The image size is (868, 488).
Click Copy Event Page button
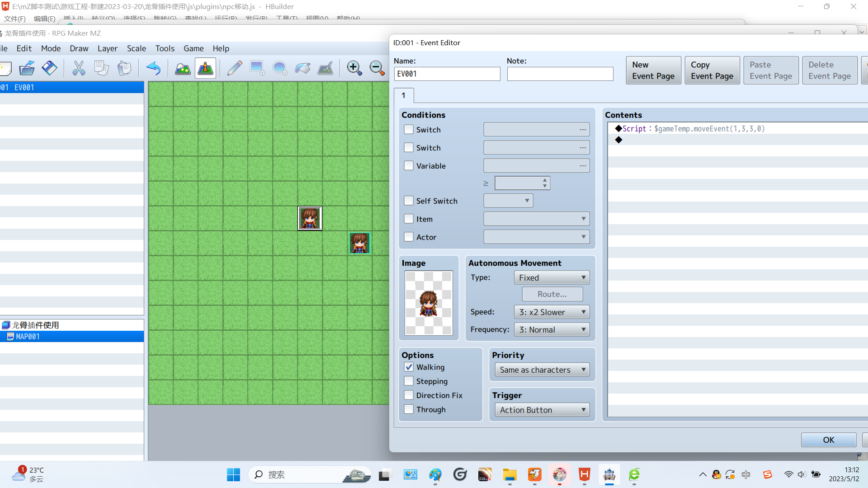click(712, 70)
